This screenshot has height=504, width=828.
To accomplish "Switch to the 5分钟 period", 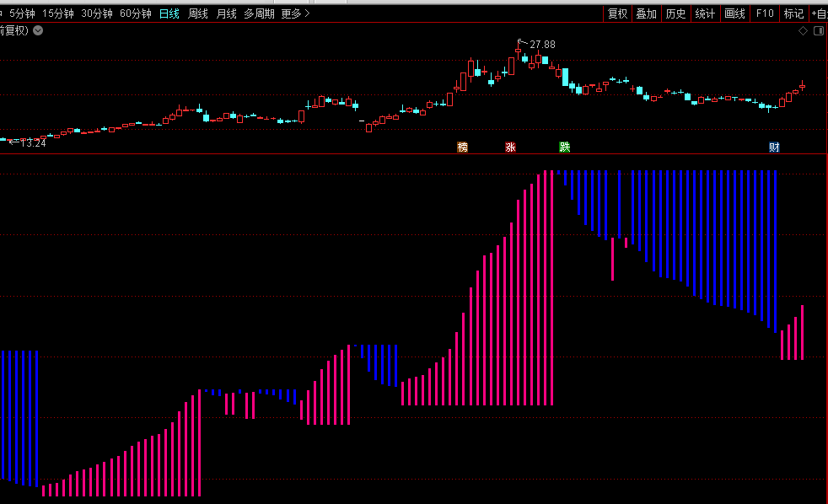I will tap(23, 13).
